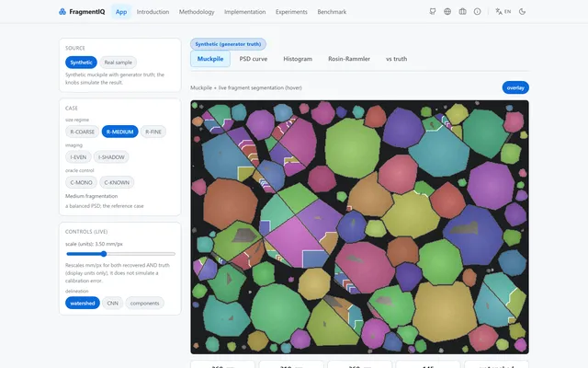Switch to the Rosin-Rammler tab
The width and height of the screenshot is (588, 368).
[349, 59]
